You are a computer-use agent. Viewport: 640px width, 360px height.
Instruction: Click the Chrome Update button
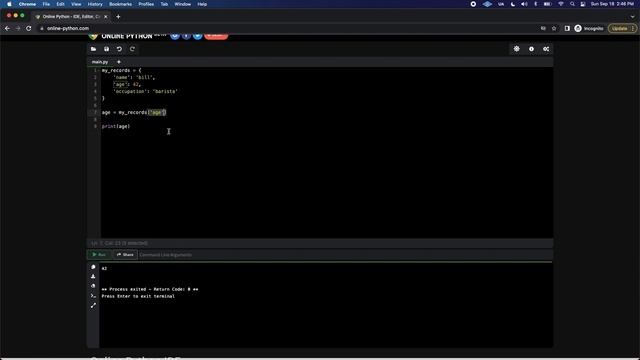(x=622, y=29)
